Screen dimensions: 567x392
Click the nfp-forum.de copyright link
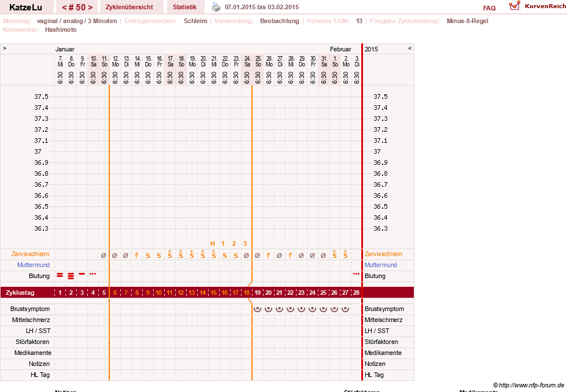click(x=528, y=385)
